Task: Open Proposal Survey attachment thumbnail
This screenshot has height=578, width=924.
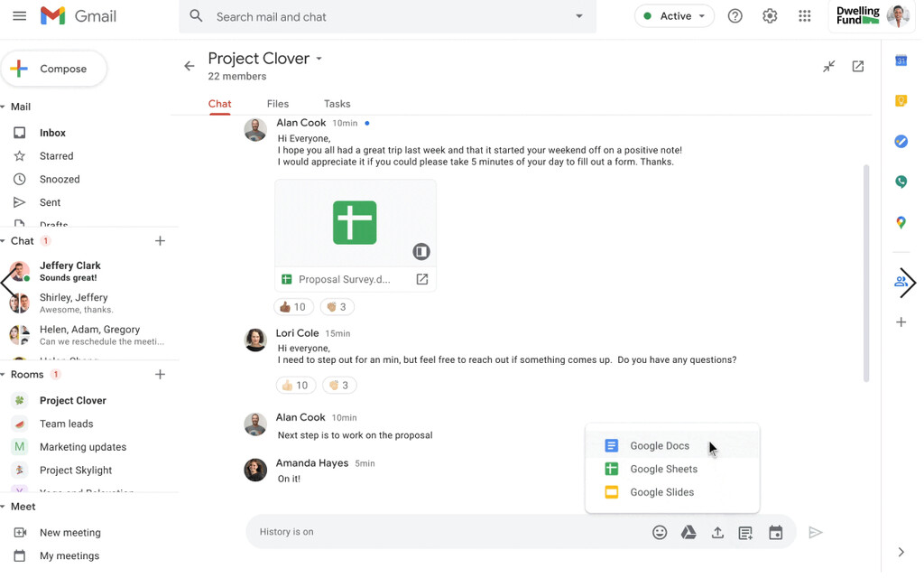Action: pos(356,223)
